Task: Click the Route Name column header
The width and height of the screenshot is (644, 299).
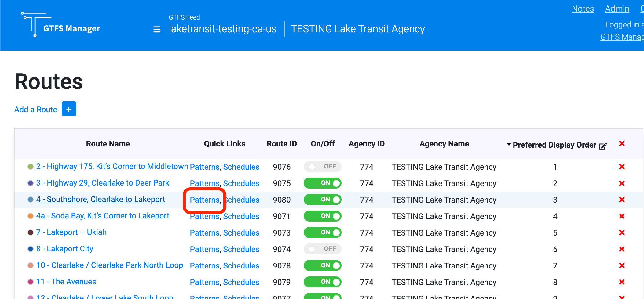Action: [x=108, y=144]
